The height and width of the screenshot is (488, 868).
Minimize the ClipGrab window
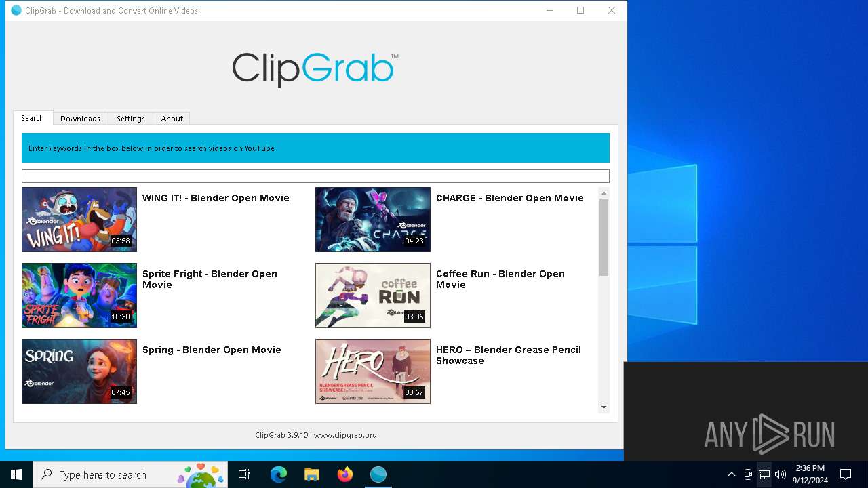point(549,10)
